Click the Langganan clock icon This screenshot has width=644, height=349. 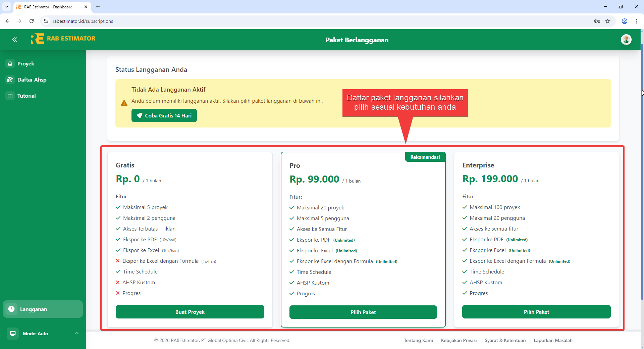(12, 309)
